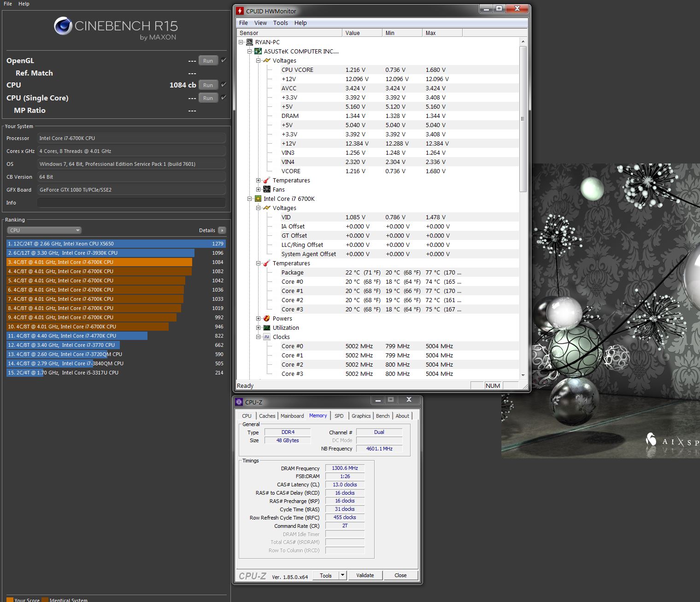Click the CPU-Z Tools button

click(x=326, y=575)
